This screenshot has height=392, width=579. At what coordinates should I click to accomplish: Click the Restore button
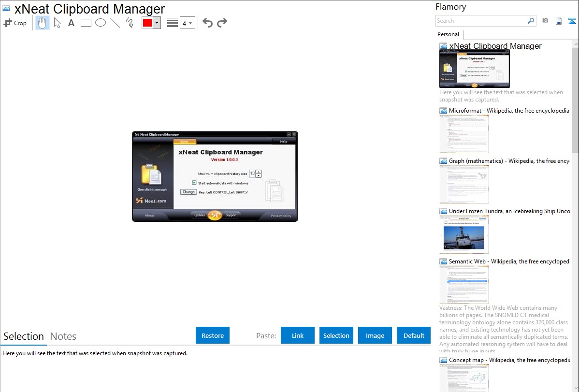click(x=213, y=335)
